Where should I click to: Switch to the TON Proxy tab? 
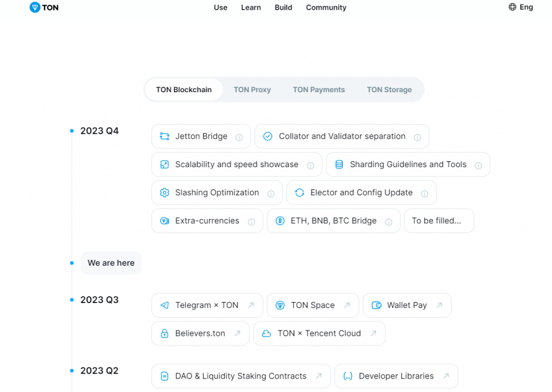tap(252, 90)
